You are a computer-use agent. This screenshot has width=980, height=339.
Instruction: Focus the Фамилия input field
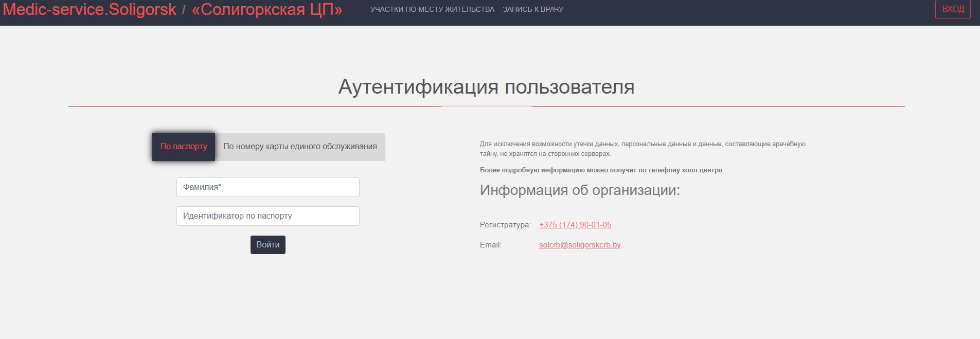tap(268, 187)
